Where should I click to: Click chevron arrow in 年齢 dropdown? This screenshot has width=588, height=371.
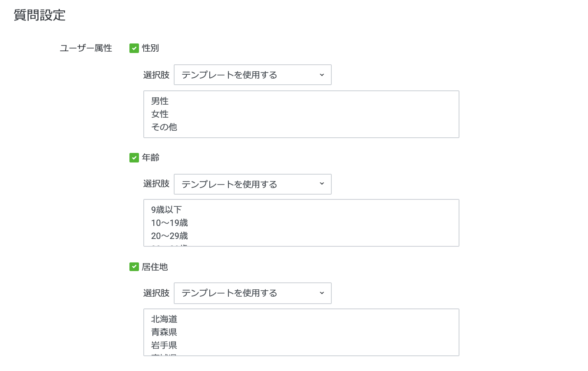(322, 184)
